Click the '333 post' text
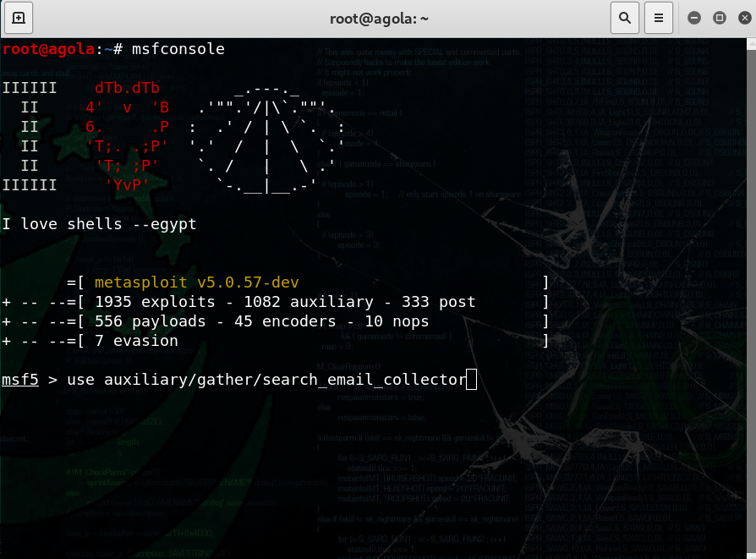 (x=439, y=302)
